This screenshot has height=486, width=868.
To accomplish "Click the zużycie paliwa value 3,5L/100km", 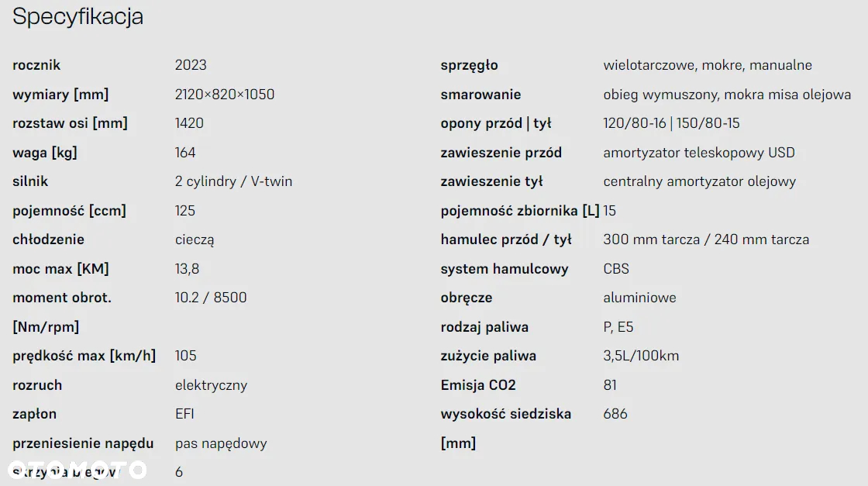I will coord(640,355).
